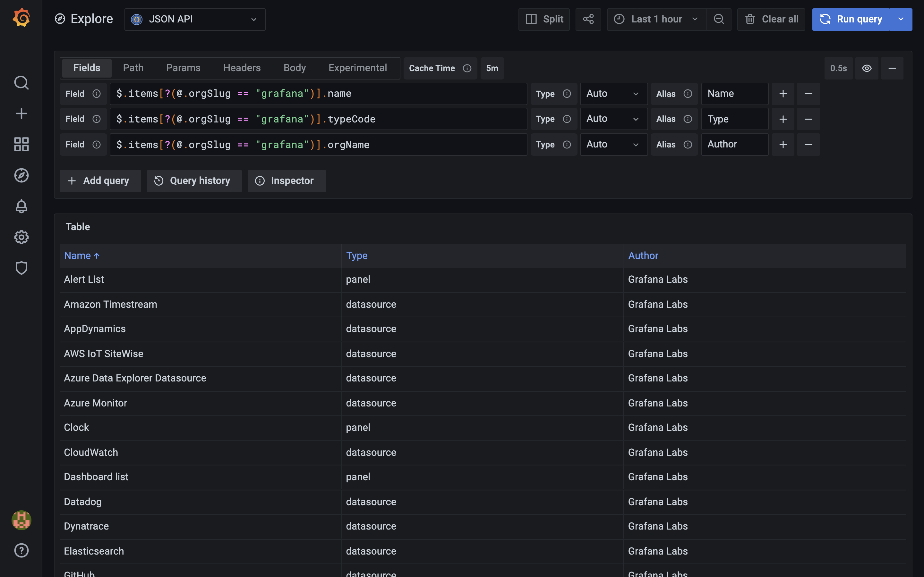Screen dimensions: 924x577
Task: Switch to the Headers tab
Action: coord(242,68)
